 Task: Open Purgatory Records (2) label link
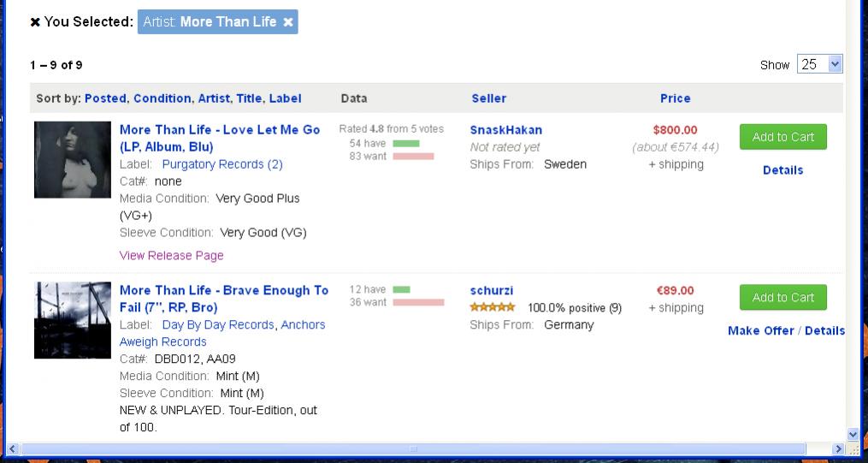pyautogui.click(x=222, y=164)
